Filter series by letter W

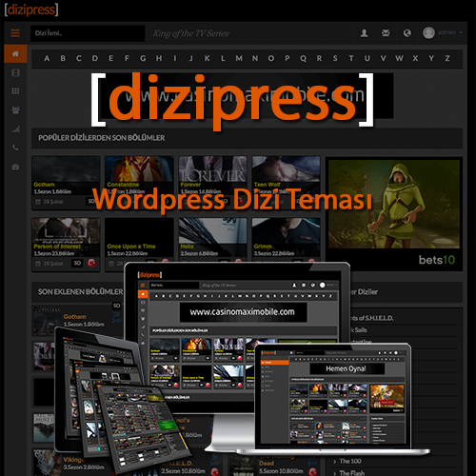point(399,58)
